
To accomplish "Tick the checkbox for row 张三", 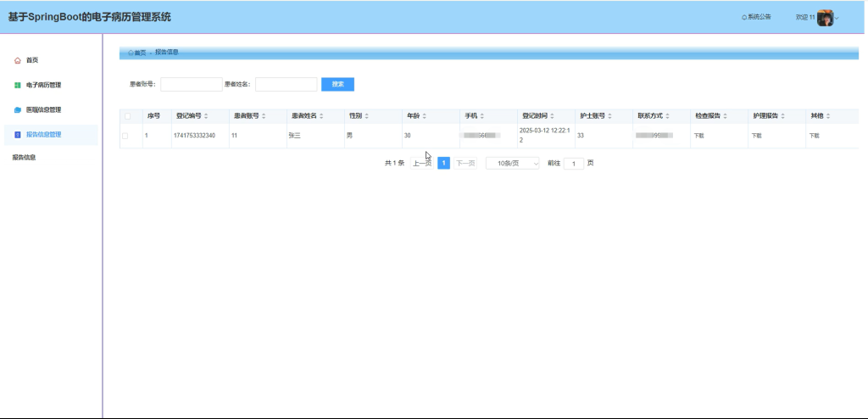I will [x=125, y=136].
